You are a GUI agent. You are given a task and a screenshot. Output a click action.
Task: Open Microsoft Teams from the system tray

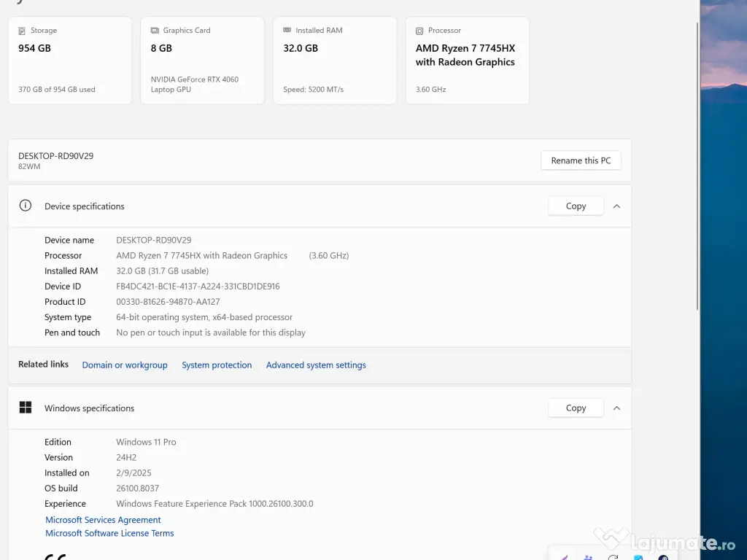(588, 558)
